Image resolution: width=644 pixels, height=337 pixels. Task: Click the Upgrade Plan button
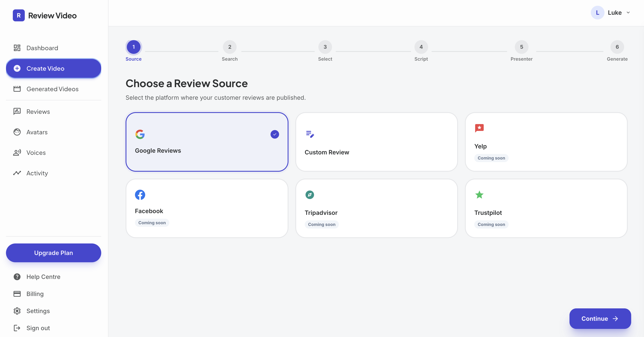[x=54, y=253]
